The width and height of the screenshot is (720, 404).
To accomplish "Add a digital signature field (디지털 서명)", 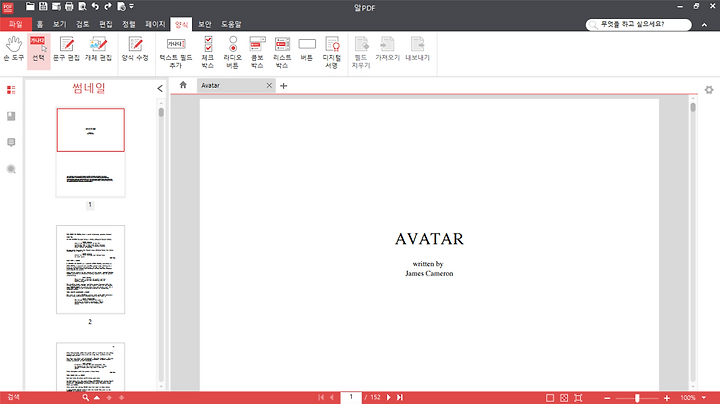I will point(332,53).
